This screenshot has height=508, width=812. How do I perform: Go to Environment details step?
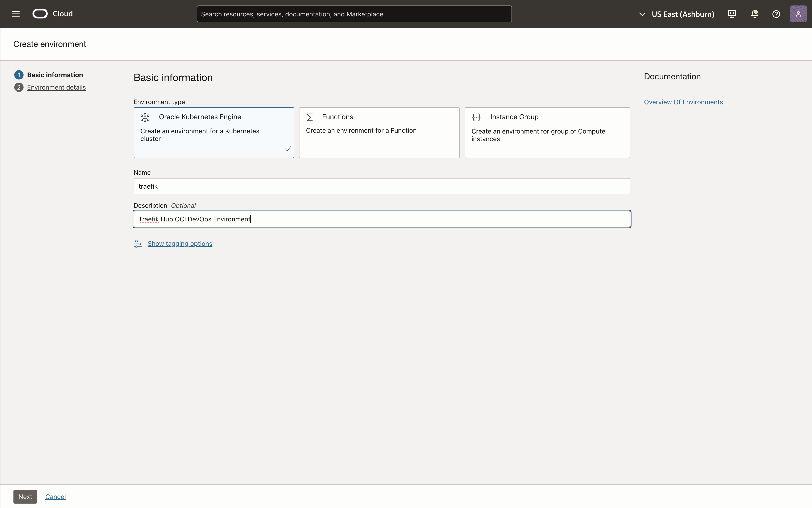56,87
